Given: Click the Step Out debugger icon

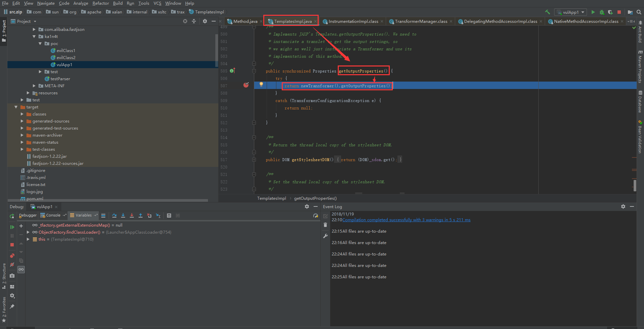Looking at the screenshot, I should point(141,216).
